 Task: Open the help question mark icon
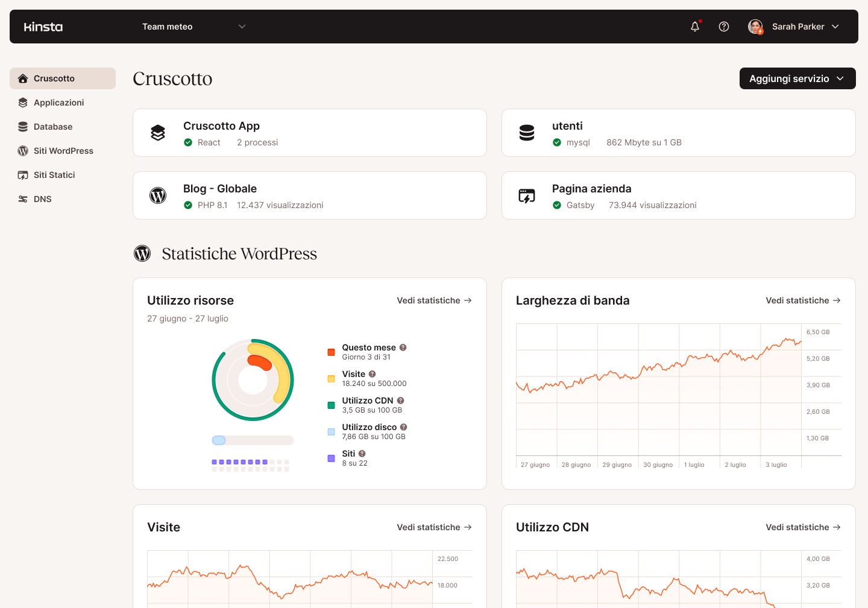pos(724,27)
